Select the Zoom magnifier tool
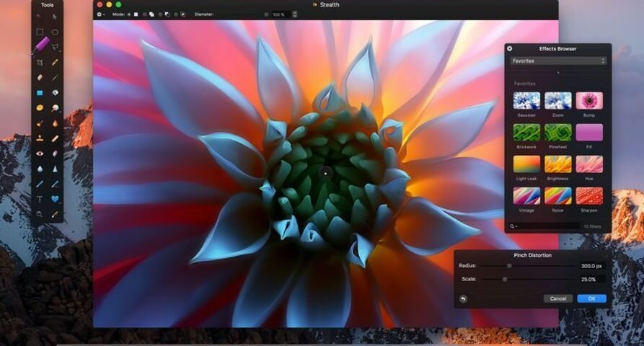 (x=40, y=214)
